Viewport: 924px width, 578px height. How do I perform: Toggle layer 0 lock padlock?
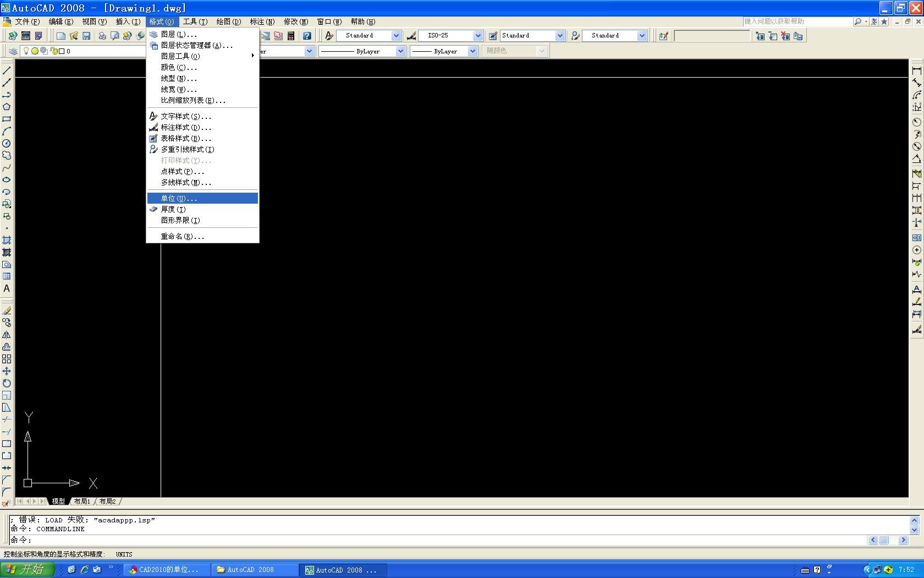(x=54, y=51)
